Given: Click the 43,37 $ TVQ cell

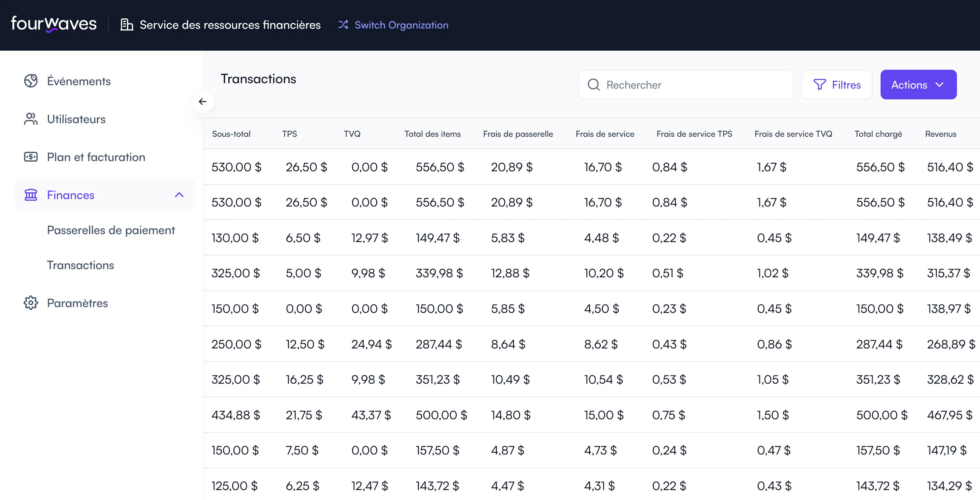Looking at the screenshot, I should (x=371, y=415).
